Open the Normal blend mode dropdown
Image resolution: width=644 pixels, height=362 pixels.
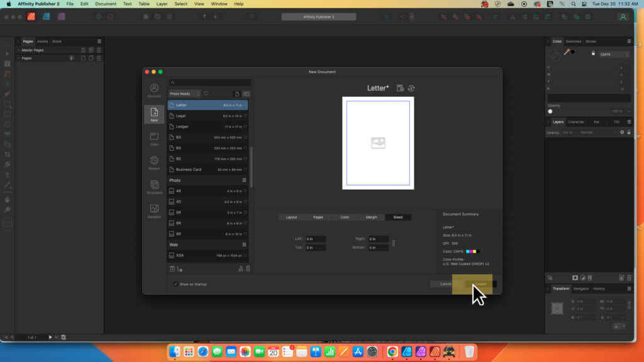(598, 133)
